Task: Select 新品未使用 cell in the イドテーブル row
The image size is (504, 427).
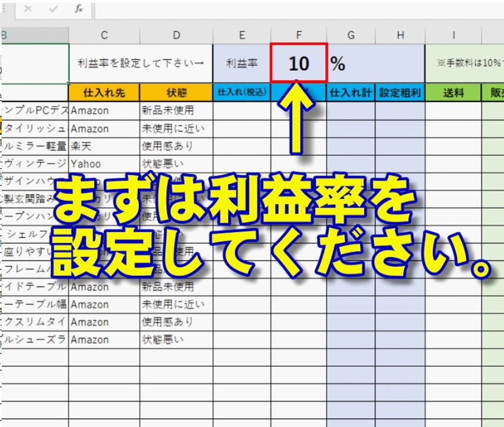Action: click(x=176, y=287)
